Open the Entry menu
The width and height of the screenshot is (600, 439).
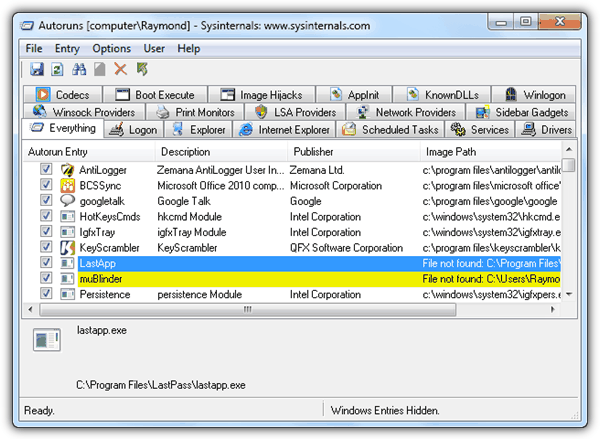[x=67, y=49]
